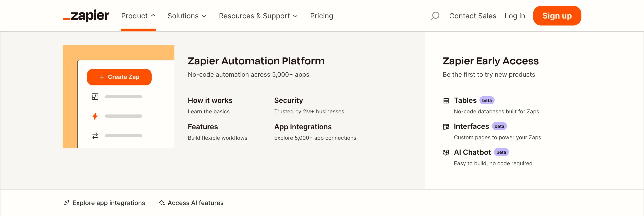This screenshot has width=644, height=216.
Task: Click the orange Zap illustration thumbnail
Action: (118, 97)
